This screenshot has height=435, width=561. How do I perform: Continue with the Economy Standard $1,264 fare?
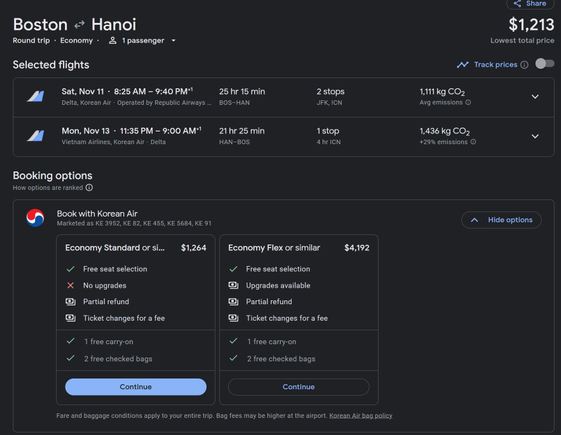[136, 387]
